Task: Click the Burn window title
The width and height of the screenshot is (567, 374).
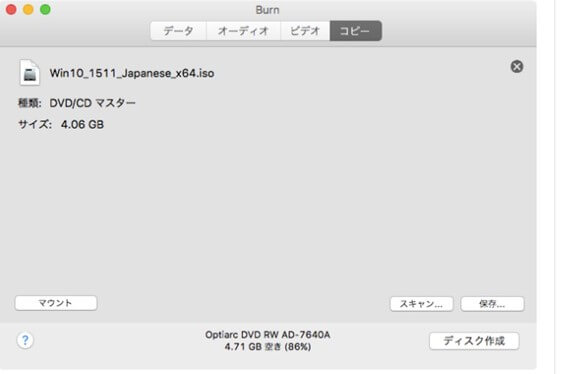Action: [268, 10]
